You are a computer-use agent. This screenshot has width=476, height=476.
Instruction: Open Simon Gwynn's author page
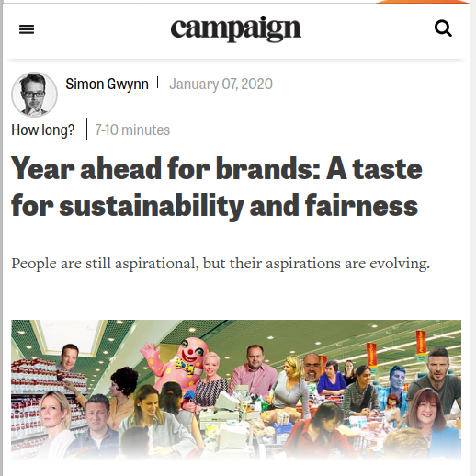pos(107,84)
